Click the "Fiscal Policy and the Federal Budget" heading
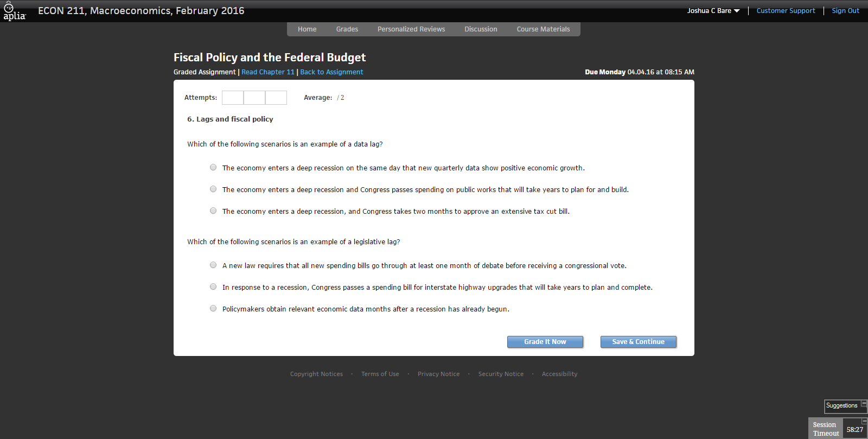Viewport: 868px width, 439px height. point(270,58)
